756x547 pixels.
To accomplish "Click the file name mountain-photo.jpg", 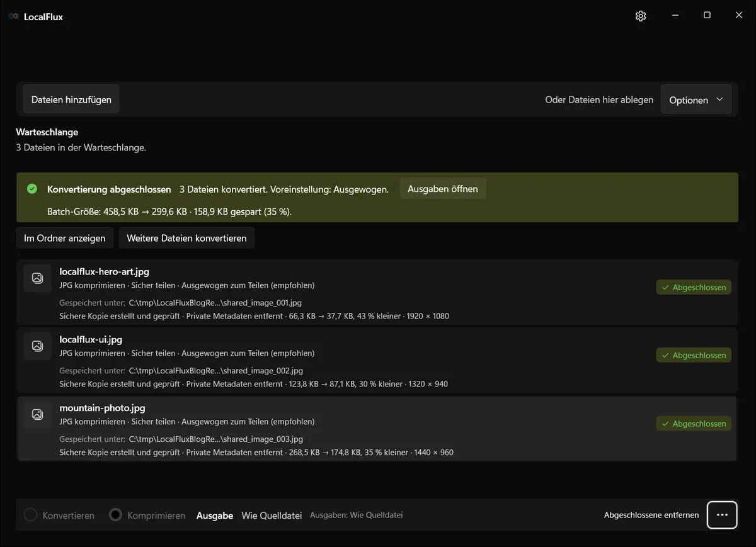I will pyautogui.click(x=102, y=408).
